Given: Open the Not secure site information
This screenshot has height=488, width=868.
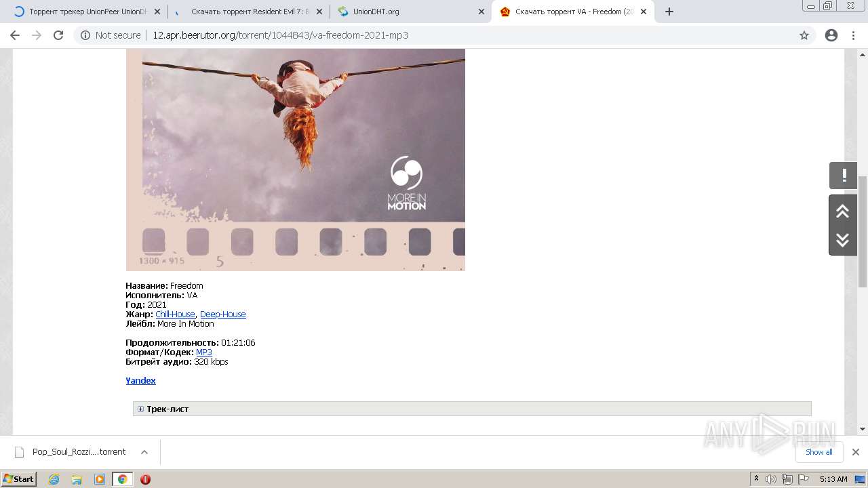Looking at the screenshot, I should pyautogui.click(x=111, y=35).
